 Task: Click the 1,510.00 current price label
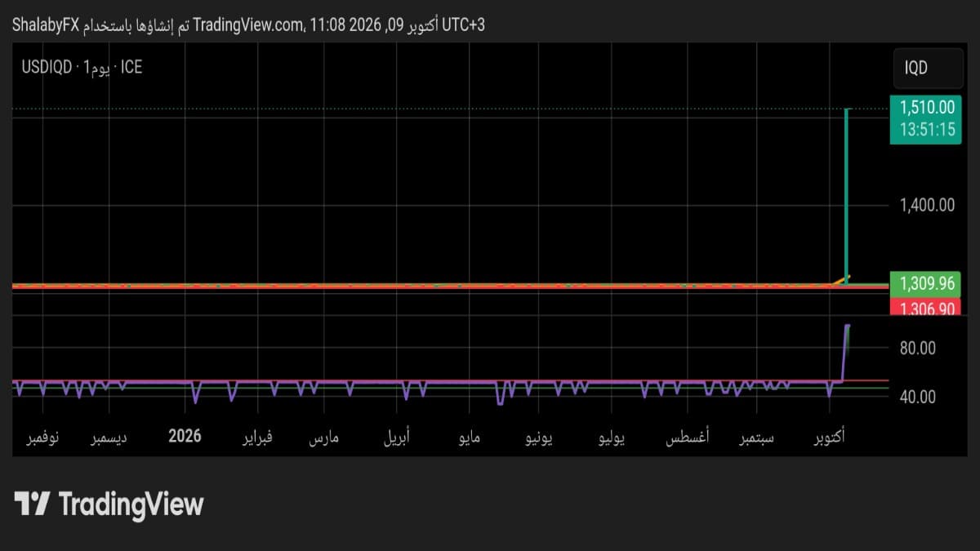click(927, 107)
